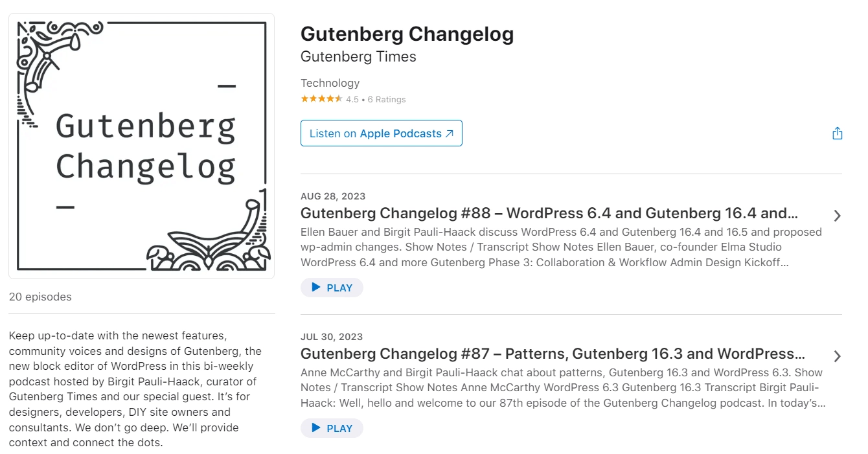Select the play triangle for episode #87

click(317, 427)
